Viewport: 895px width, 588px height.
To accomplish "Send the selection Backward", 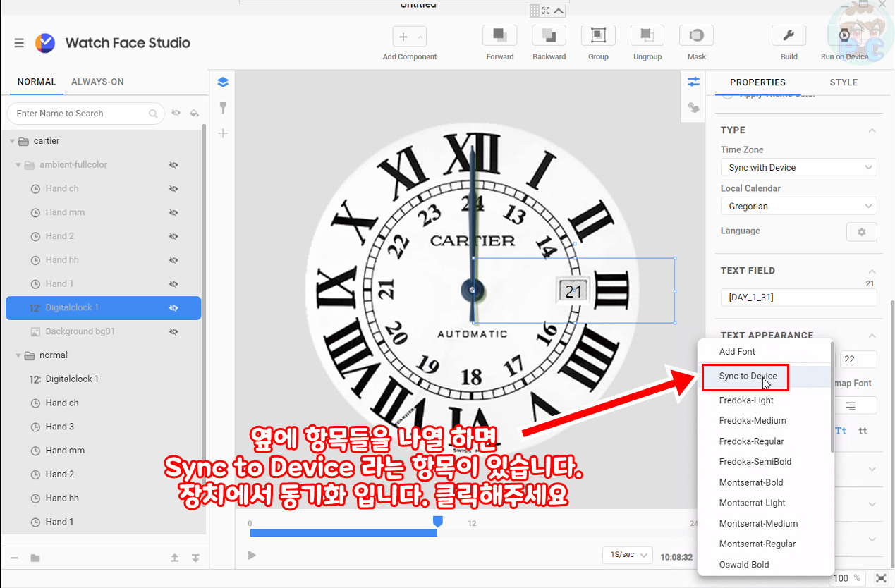I will click(x=549, y=36).
